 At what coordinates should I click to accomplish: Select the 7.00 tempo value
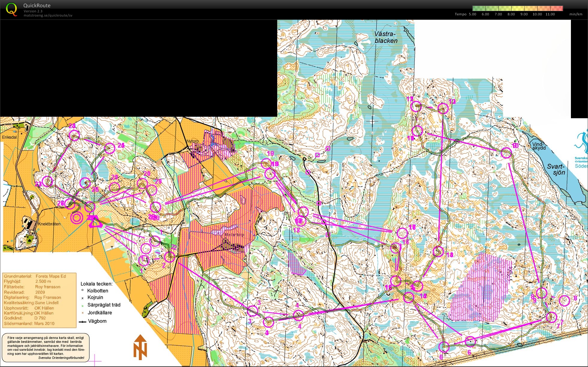498,14
